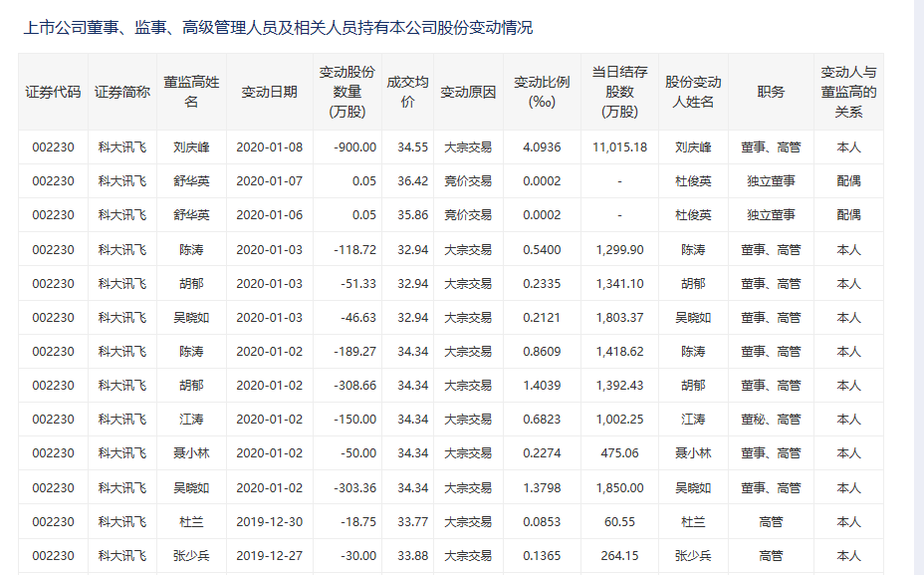Click the 4.0936 change ratio cell
This screenshot has height=575, width=924.
point(542,146)
